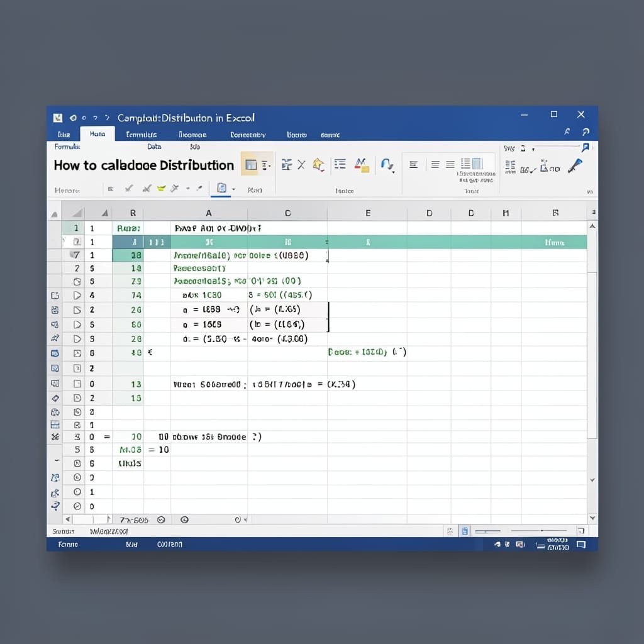
Task: Click the sort icon left of the X icon
Action: pyautogui.click(x=286, y=165)
